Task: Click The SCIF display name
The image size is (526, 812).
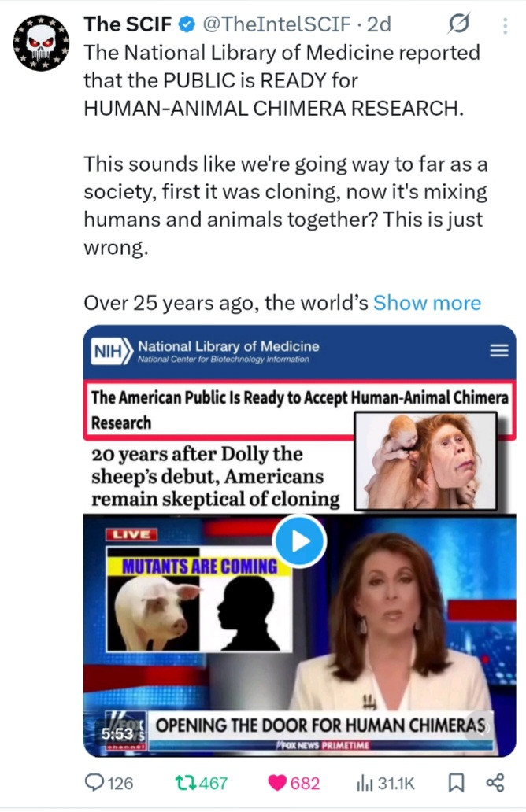Action: pos(128,24)
